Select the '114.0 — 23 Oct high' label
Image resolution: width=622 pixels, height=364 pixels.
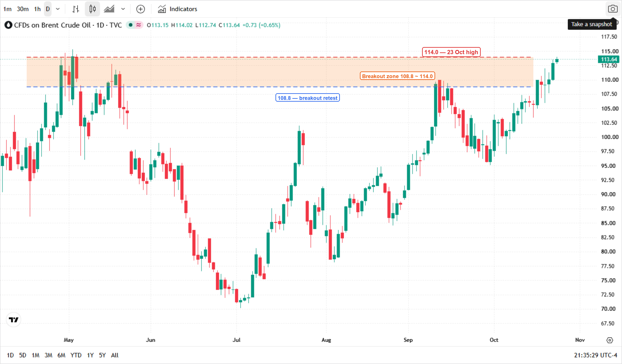tap(451, 52)
